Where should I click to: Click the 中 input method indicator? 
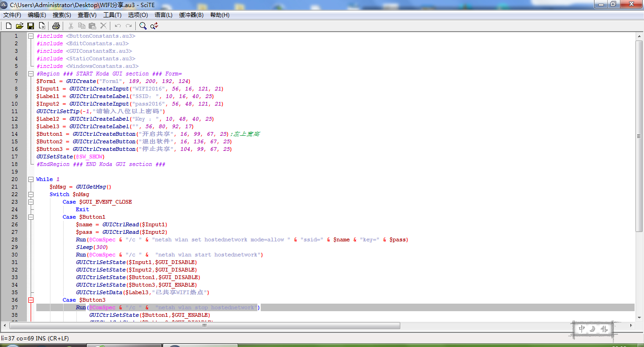(582, 329)
